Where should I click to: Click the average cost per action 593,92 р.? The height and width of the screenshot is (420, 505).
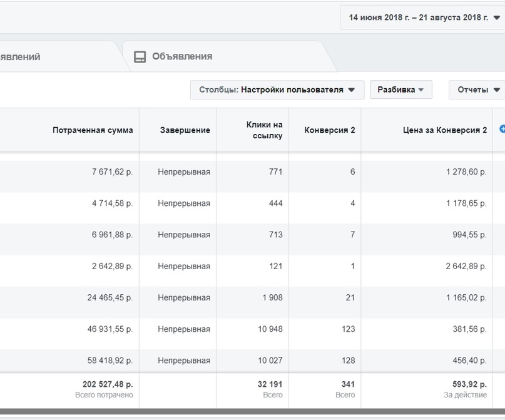point(469,384)
